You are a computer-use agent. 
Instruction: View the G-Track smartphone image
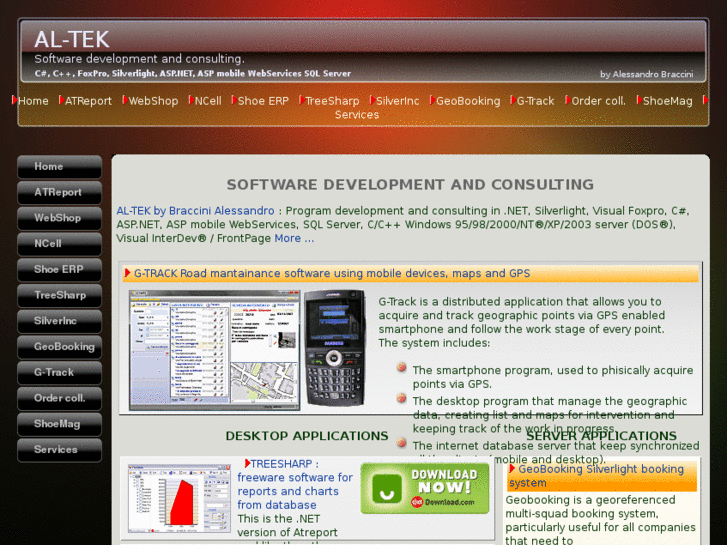(x=335, y=348)
